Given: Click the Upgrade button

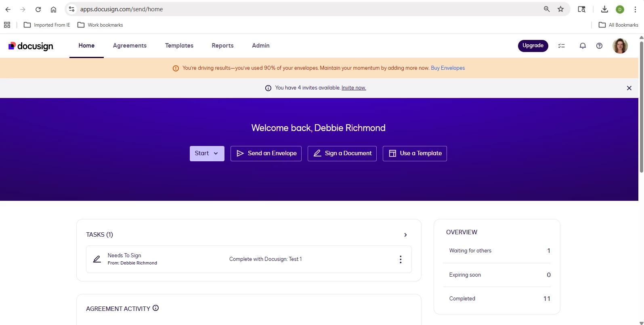Looking at the screenshot, I should (x=533, y=46).
